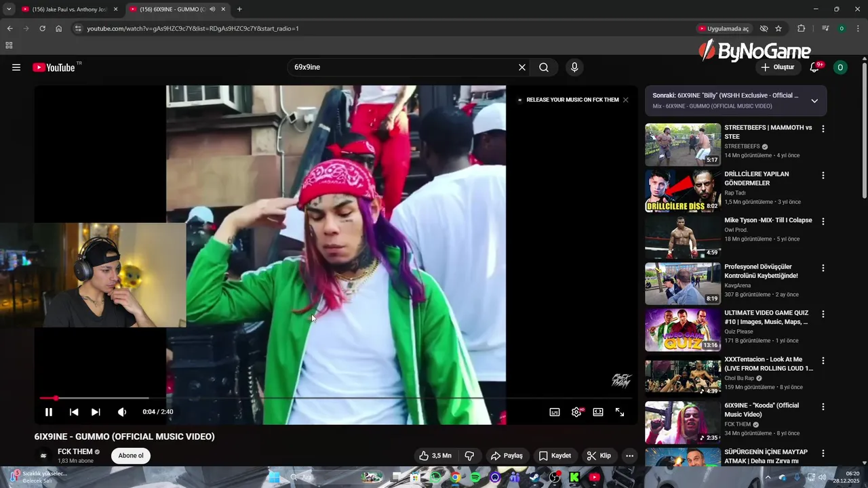Screen dimensions: 868x488
Task: Go back in browser history
Action: [x=9, y=28]
